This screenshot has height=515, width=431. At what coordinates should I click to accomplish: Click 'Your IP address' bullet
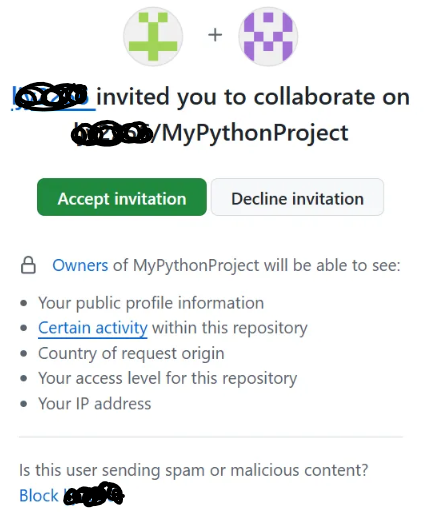tap(95, 404)
